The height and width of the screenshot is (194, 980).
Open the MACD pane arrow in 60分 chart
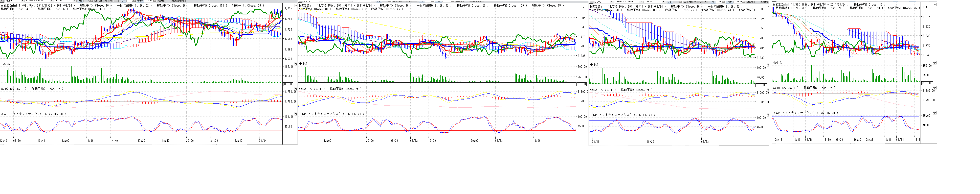934,88
